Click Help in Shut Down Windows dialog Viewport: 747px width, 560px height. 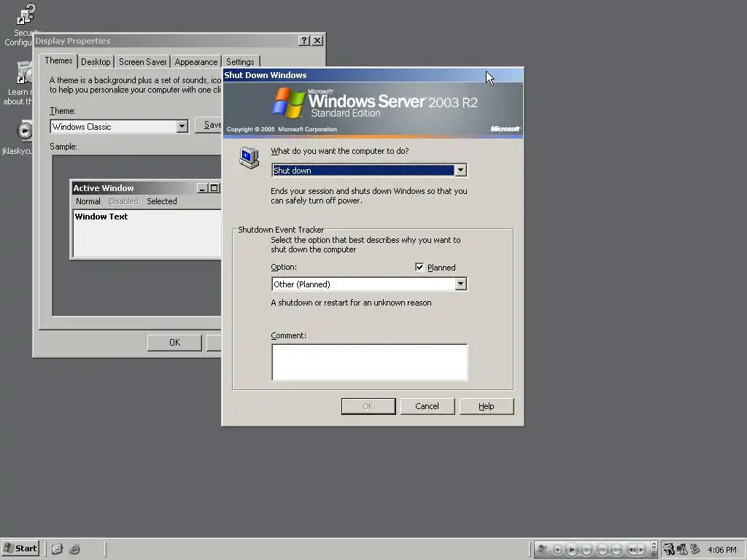pos(487,406)
